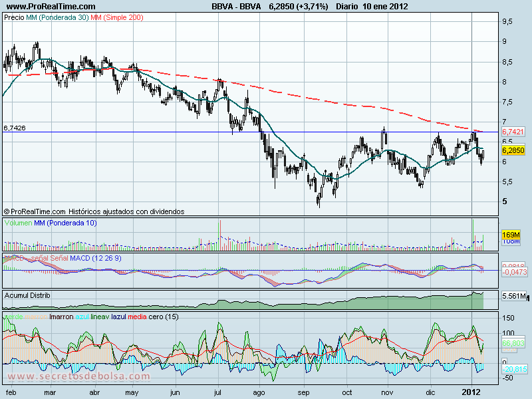532x399 pixels.
Task: Select the 'cero (15)' oscillator legend label
Action: click(163, 317)
